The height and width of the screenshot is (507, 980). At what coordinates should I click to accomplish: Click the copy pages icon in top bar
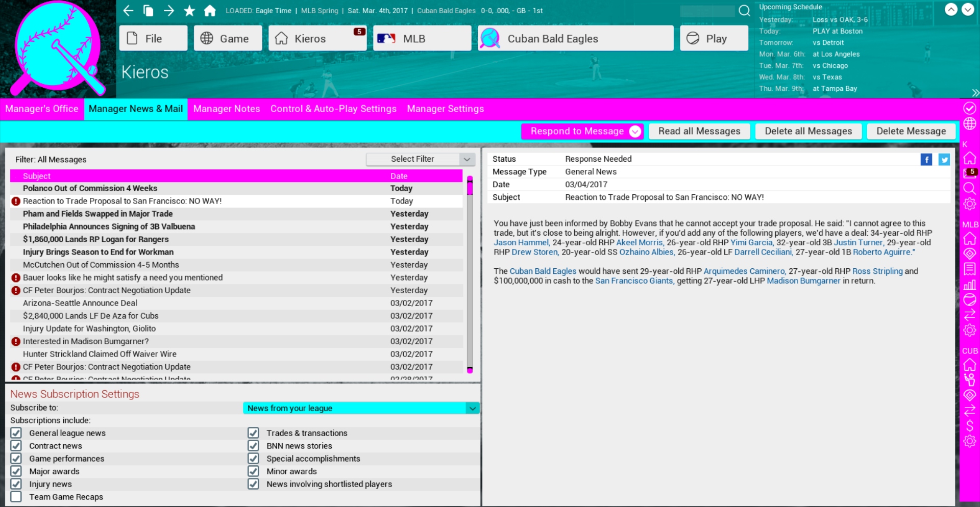click(149, 11)
